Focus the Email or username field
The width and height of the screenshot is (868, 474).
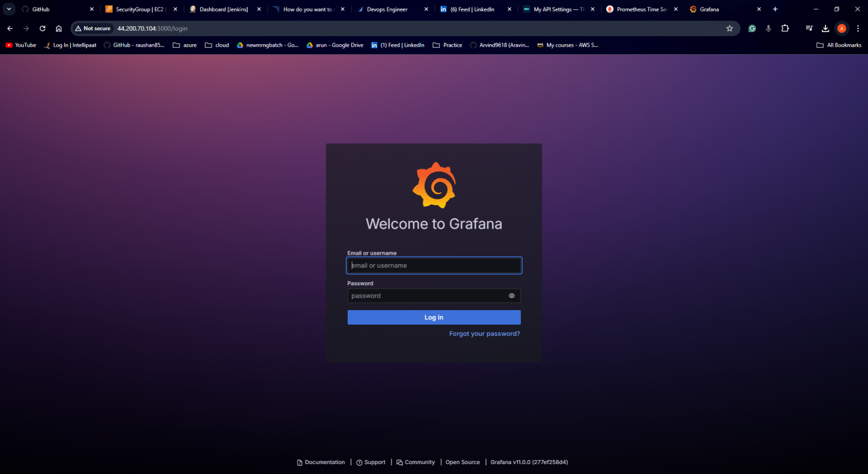pyautogui.click(x=434, y=265)
